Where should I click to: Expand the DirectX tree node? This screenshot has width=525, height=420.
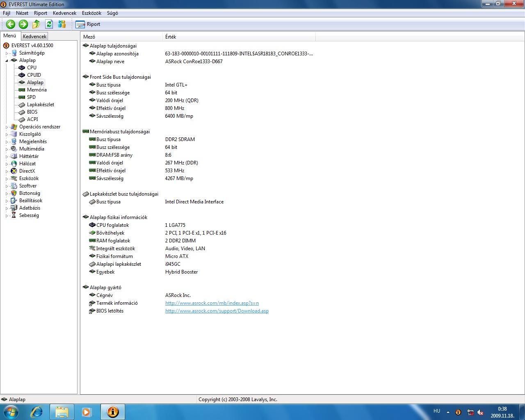pyautogui.click(x=7, y=171)
